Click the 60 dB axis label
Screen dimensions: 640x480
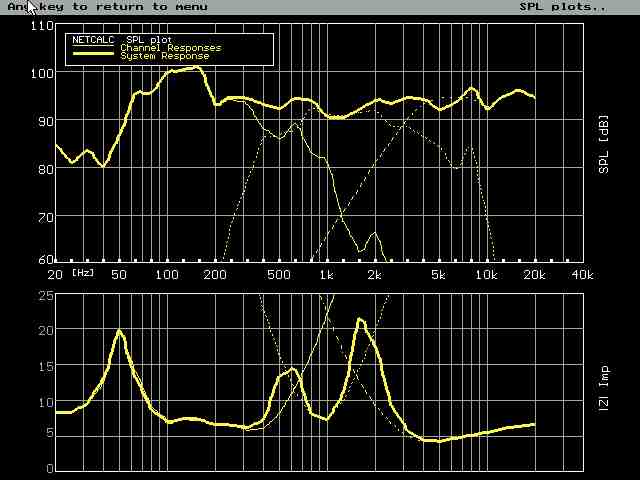[45, 260]
